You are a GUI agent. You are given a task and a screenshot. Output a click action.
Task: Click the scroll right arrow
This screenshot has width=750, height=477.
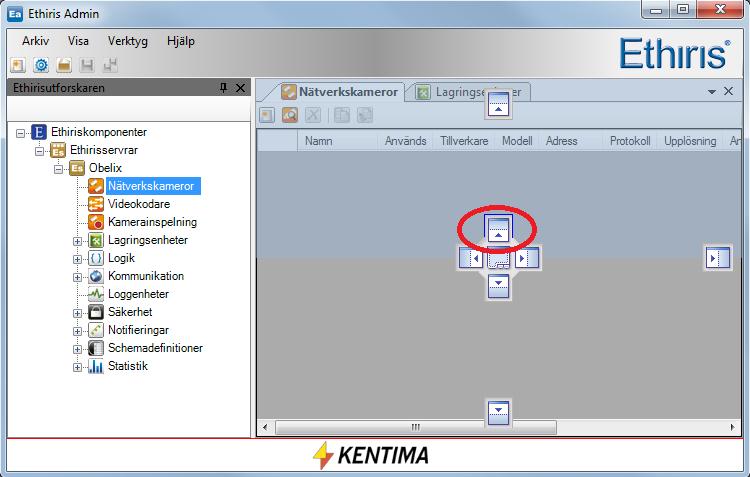[x=732, y=427]
